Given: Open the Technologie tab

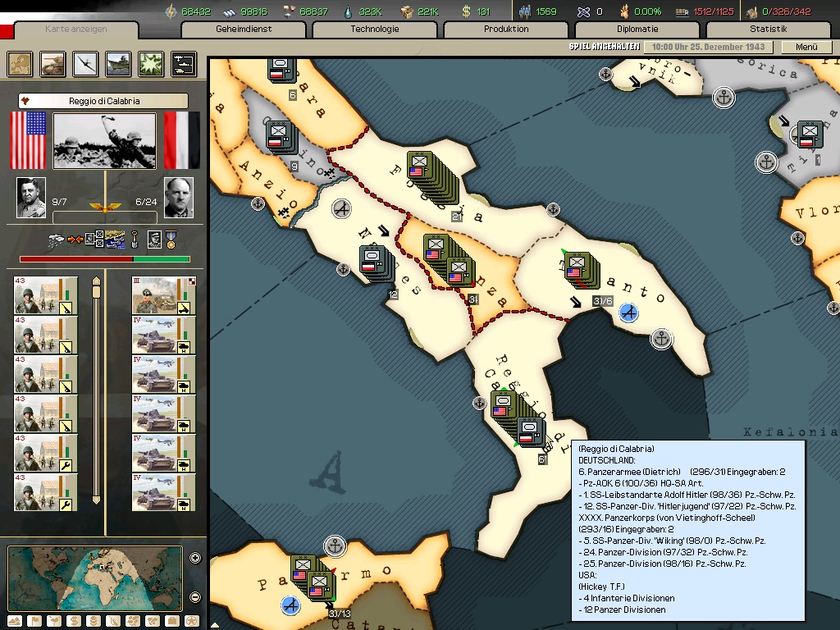Looking at the screenshot, I should point(375,30).
